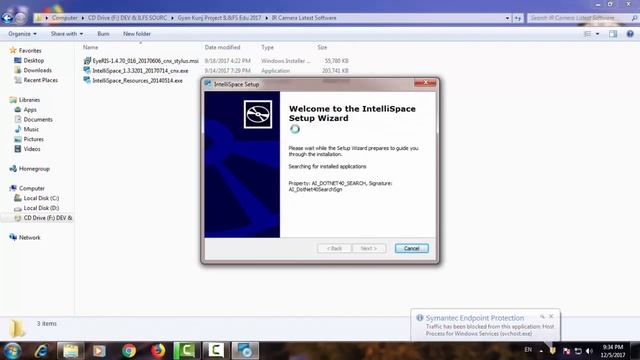Launch Google Chrome from taskbar

(x=129, y=351)
